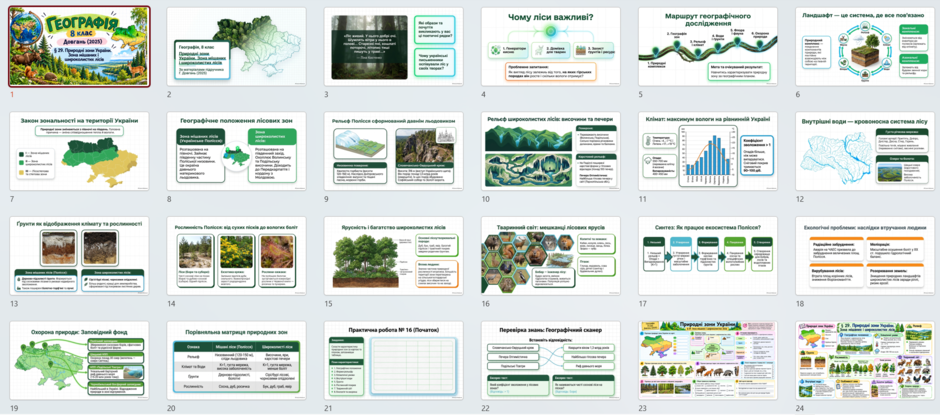Open slide 10 about височини та печери
Image resolution: width=940 pixels, height=415 pixels.
(x=550, y=151)
